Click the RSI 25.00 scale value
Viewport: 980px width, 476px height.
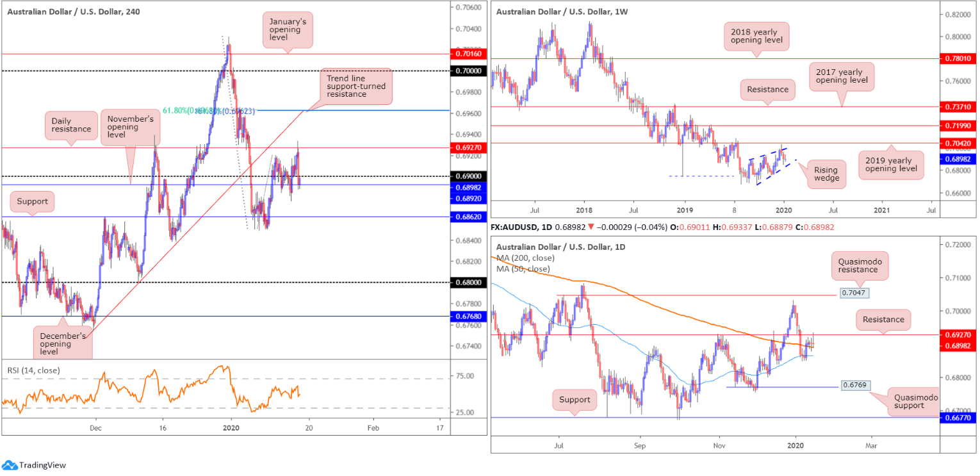tap(465, 413)
